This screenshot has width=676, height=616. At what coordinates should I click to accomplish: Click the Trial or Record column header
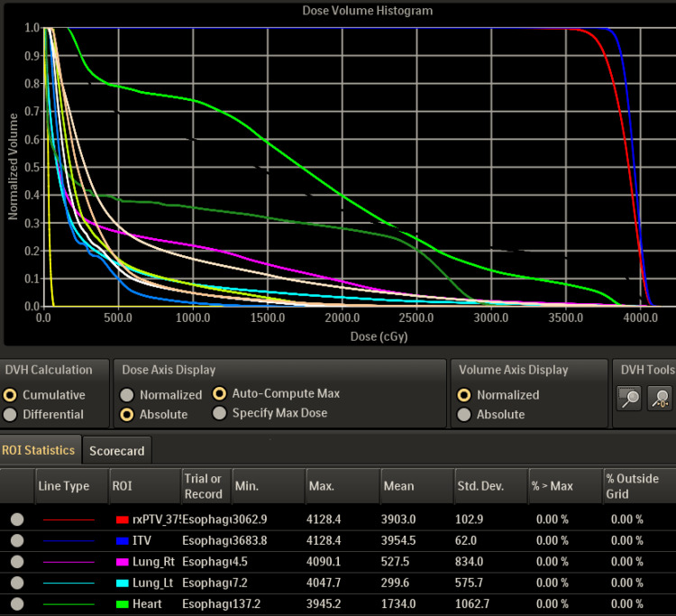tap(206, 486)
